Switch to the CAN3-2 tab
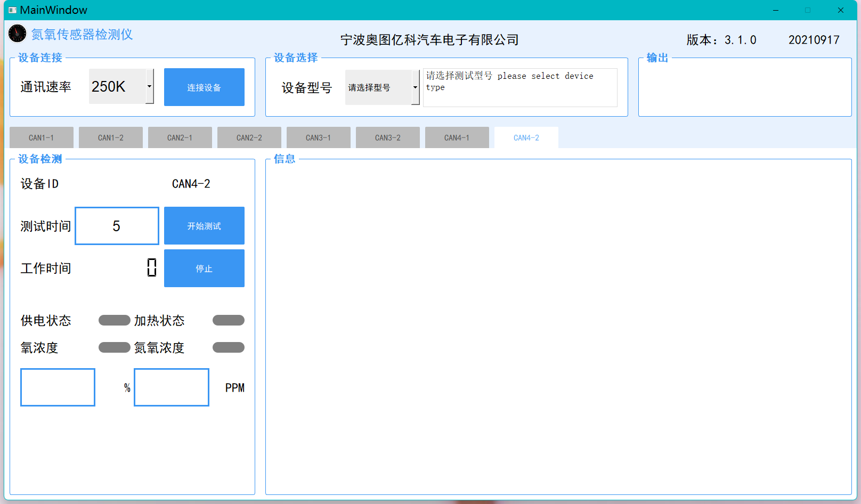This screenshot has height=504, width=861. (387, 137)
